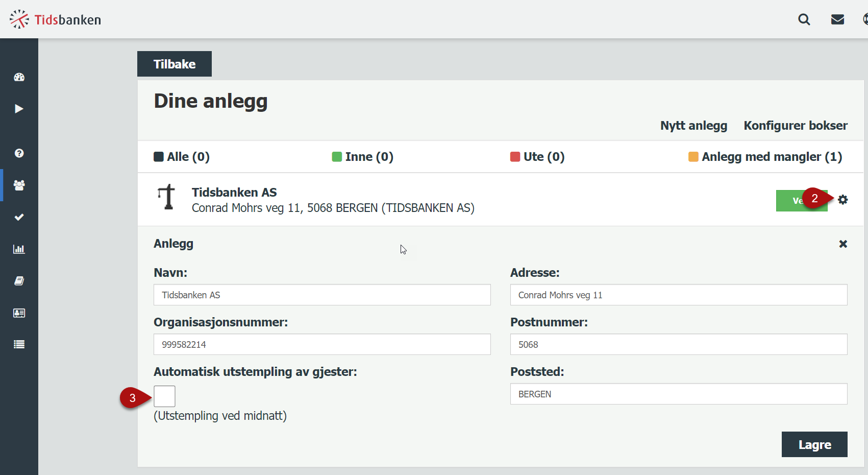868x475 pixels.
Task: Open the ID card sidebar icon
Action: [x=19, y=313]
